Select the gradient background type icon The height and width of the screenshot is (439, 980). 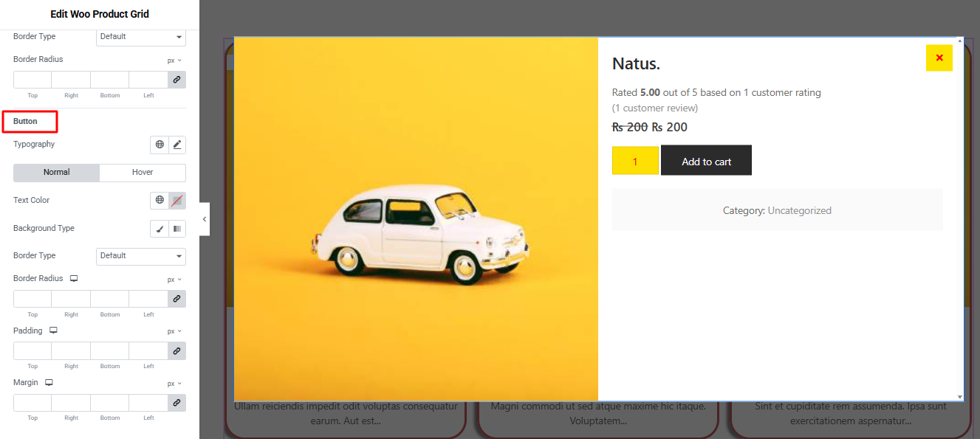[x=177, y=229]
